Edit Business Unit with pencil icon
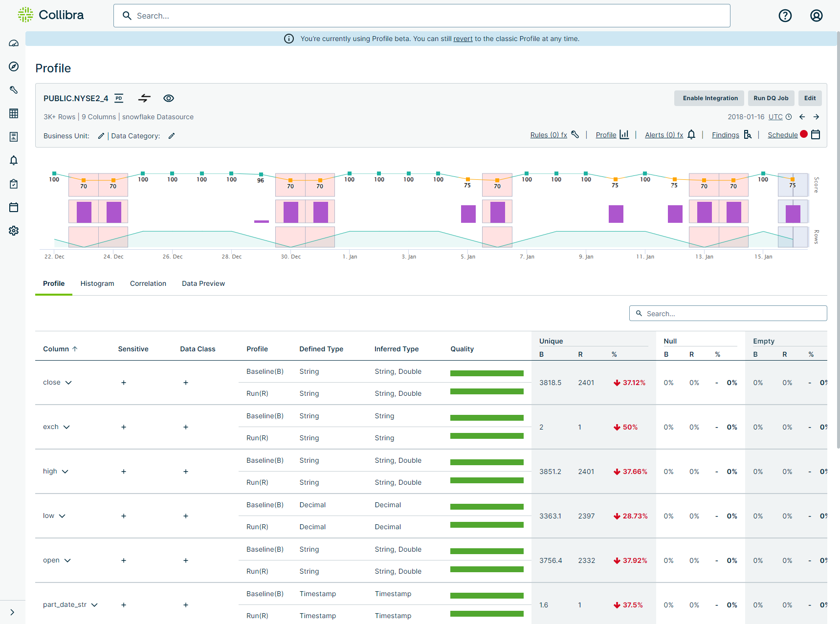This screenshot has height=624, width=840. point(101,136)
